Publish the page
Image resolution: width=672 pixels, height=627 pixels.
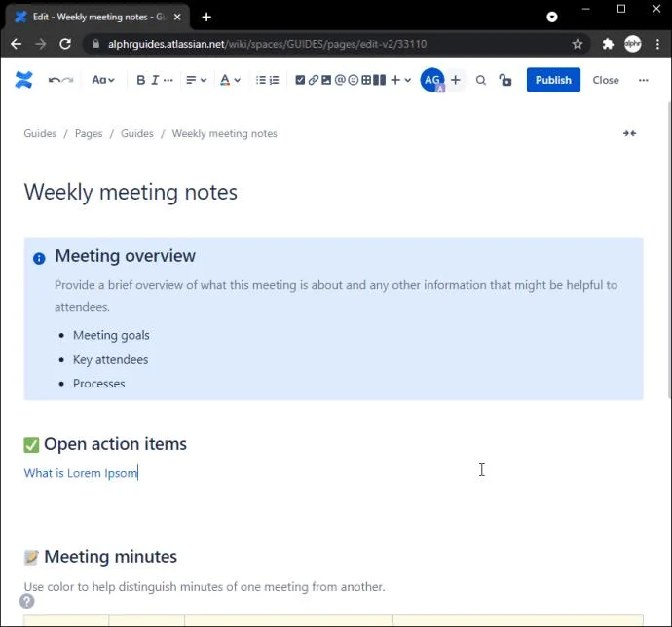pyautogui.click(x=553, y=80)
